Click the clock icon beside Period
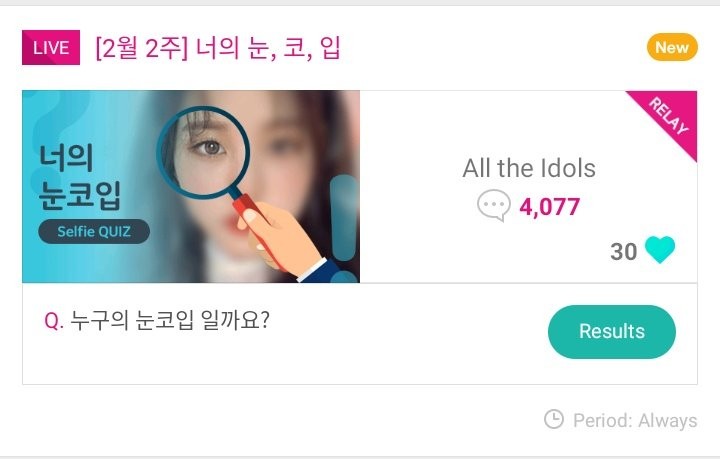720x459 pixels. pos(553,419)
